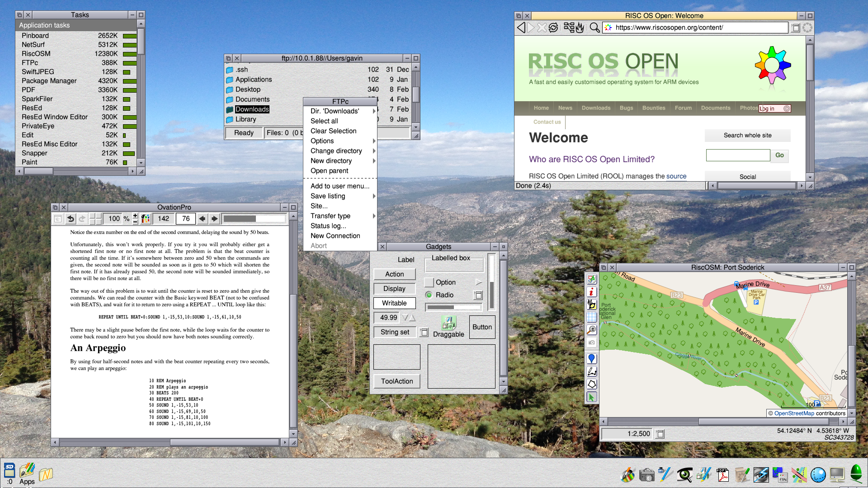Expand the Change directory submenu
The height and width of the screenshot is (488, 868).
(374, 151)
